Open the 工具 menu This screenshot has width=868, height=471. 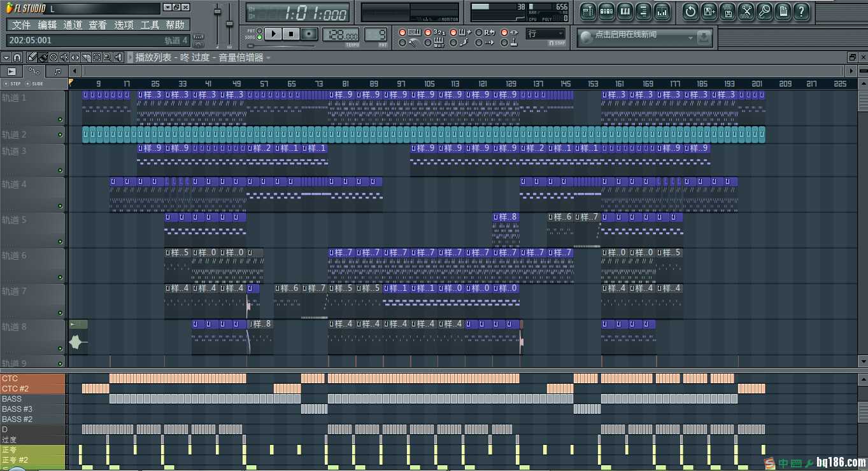click(150, 25)
